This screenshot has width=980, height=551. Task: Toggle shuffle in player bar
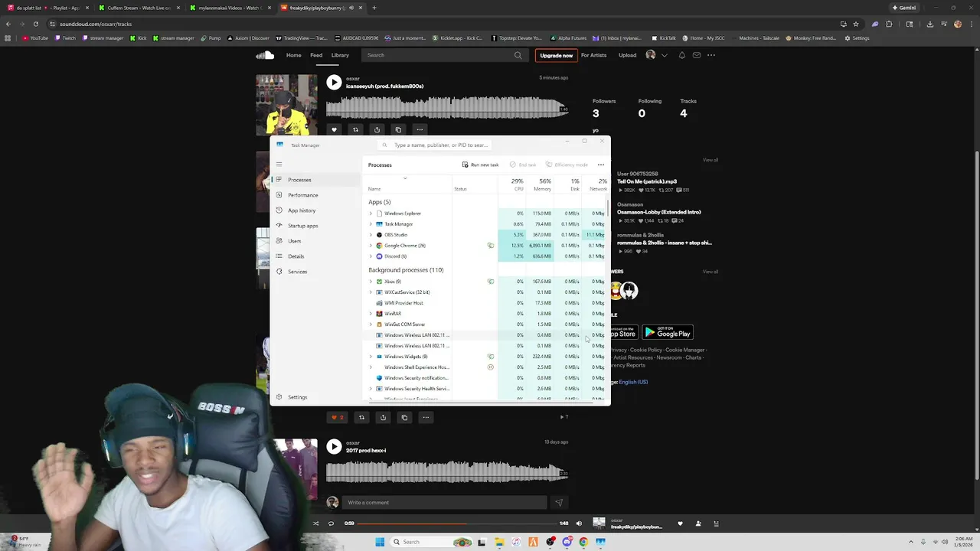pos(315,523)
